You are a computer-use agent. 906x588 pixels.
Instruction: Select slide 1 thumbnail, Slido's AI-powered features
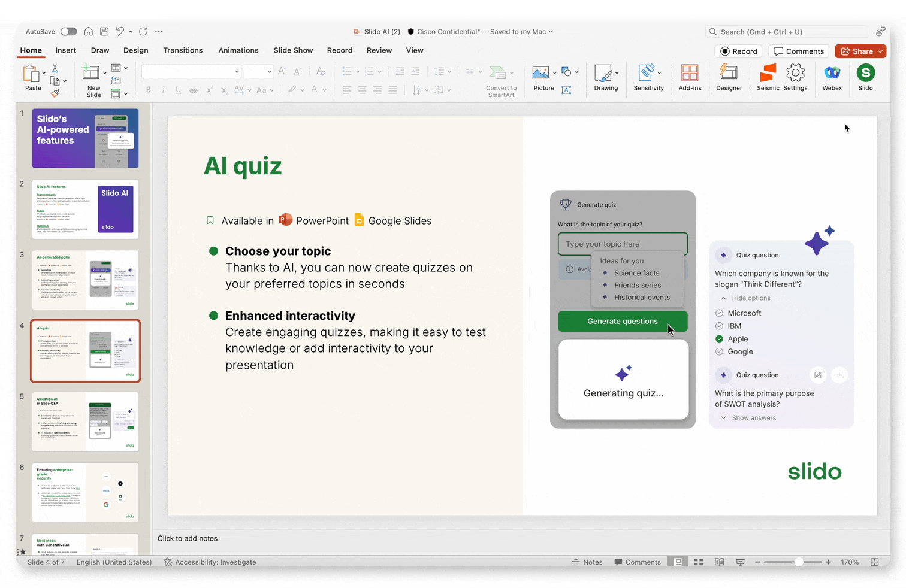point(85,138)
